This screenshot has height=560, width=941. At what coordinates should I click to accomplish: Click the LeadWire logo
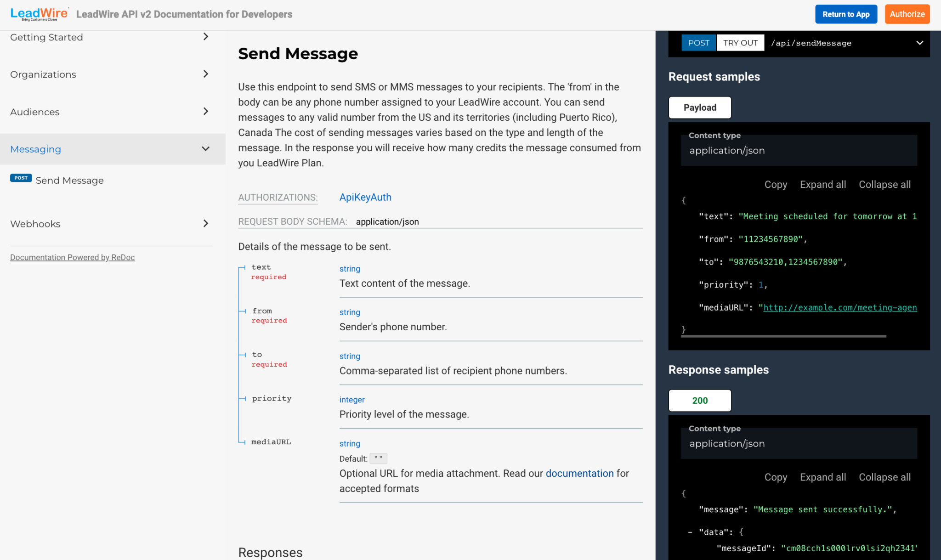40,14
